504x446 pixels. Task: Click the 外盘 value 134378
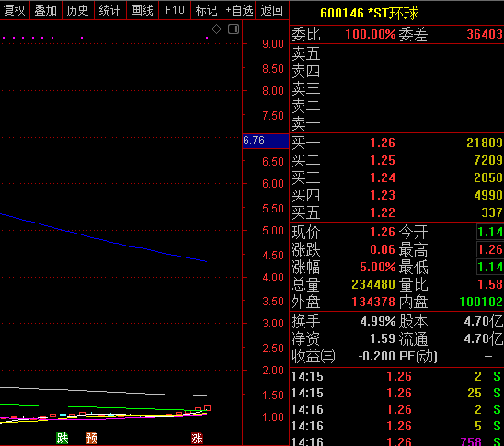(373, 302)
